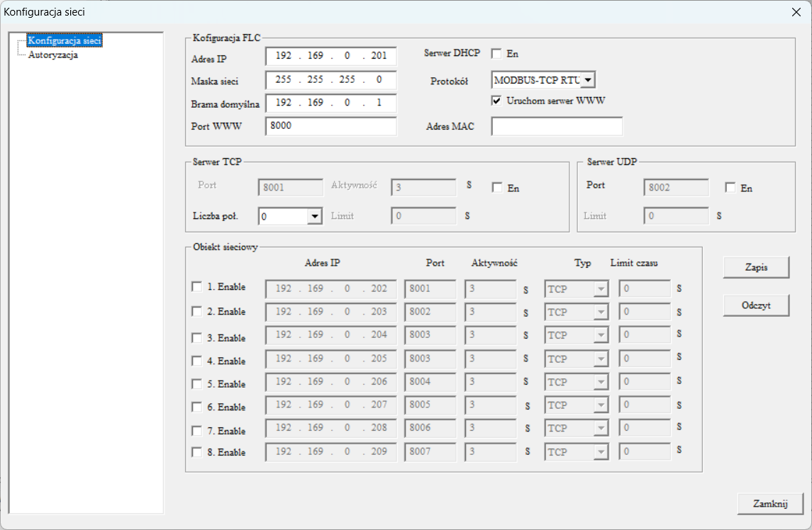Click object 5 IP address 192.169.0.206
The image size is (812, 530).
click(x=331, y=382)
